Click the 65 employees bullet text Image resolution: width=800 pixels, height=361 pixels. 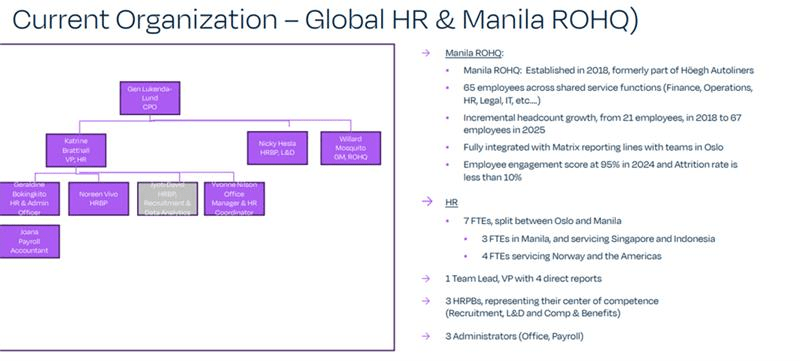pos(608,94)
